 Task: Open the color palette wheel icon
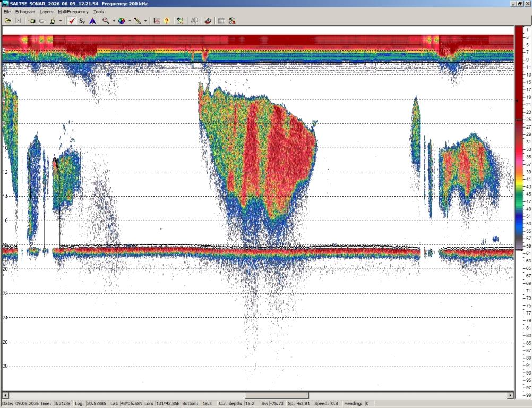click(122, 21)
